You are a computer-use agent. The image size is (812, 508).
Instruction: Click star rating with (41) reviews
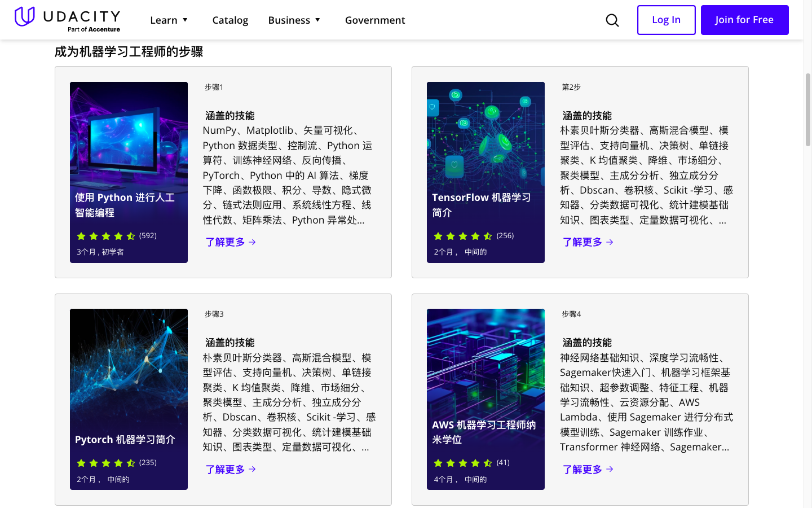click(471, 463)
